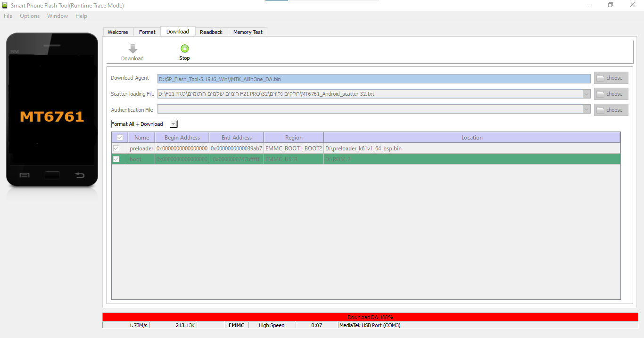This screenshot has height=338, width=644.
Task: Switch to the Readback tab
Action: point(211,32)
